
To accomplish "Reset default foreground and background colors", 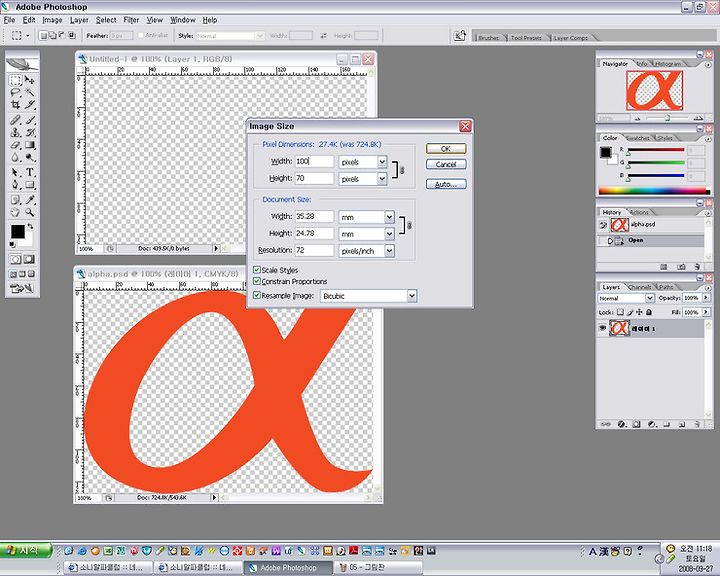I will pos(12,244).
